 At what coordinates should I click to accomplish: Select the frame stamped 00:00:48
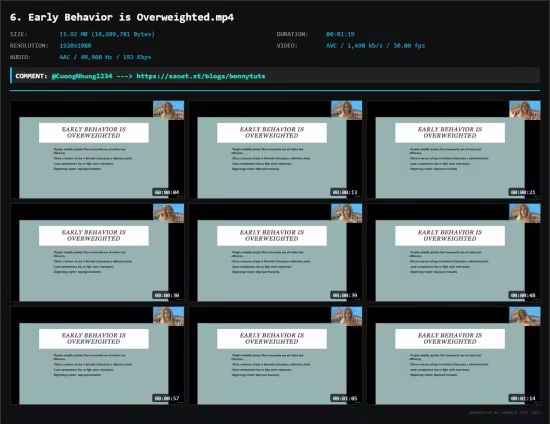454,253
